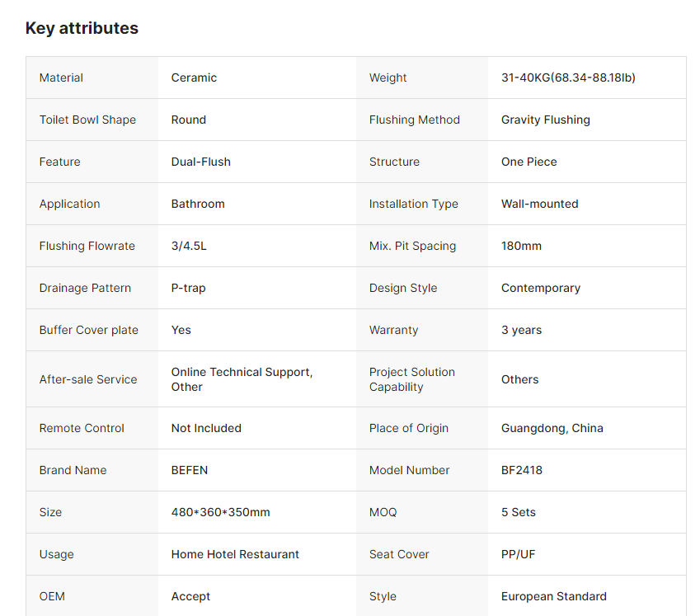Click the European Standard style value

tap(553, 596)
